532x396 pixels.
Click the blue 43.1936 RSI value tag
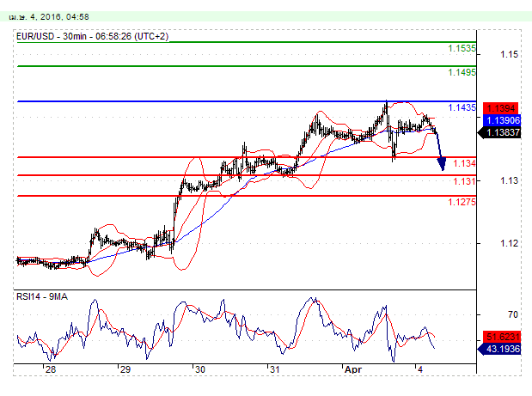pyautogui.click(x=500, y=350)
